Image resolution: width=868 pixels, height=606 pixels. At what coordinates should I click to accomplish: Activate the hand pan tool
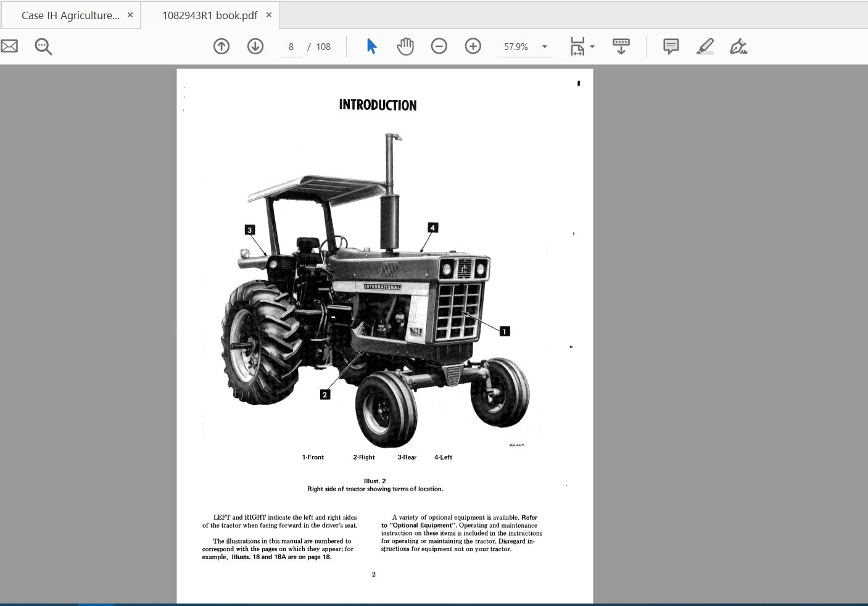[405, 46]
